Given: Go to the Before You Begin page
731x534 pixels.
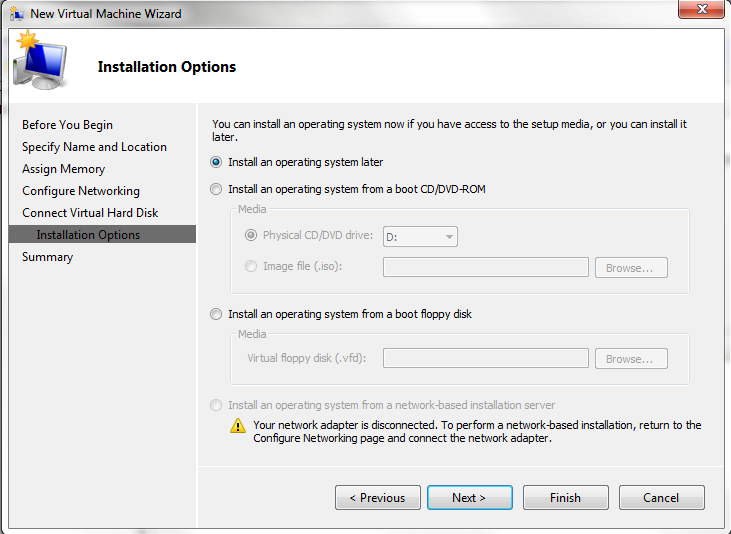Looking at the screenshot, I should 68,125.
